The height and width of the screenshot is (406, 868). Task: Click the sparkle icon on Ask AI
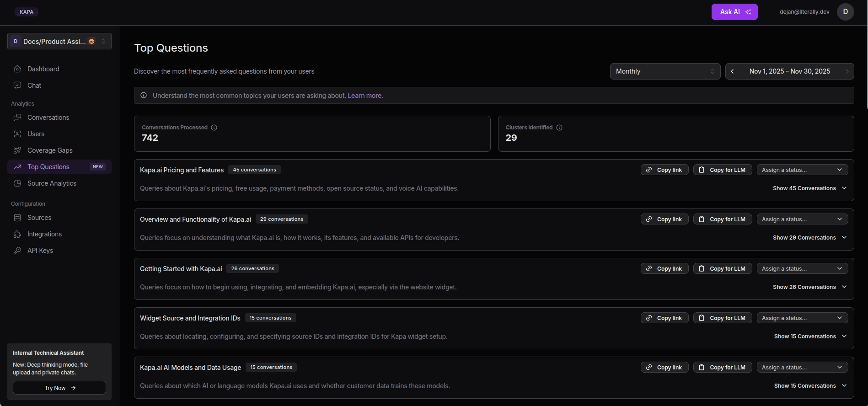click(x=748, y=12)
